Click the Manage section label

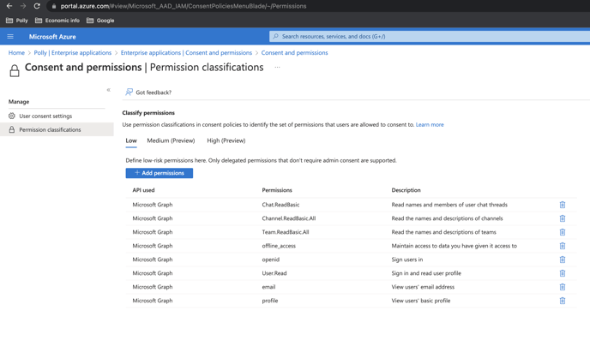pyautogui.click(x=19, y=102)
